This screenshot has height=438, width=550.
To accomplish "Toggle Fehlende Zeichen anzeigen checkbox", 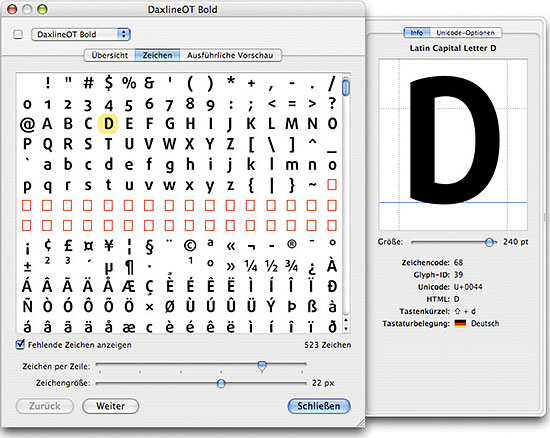I will click(20, 345).
